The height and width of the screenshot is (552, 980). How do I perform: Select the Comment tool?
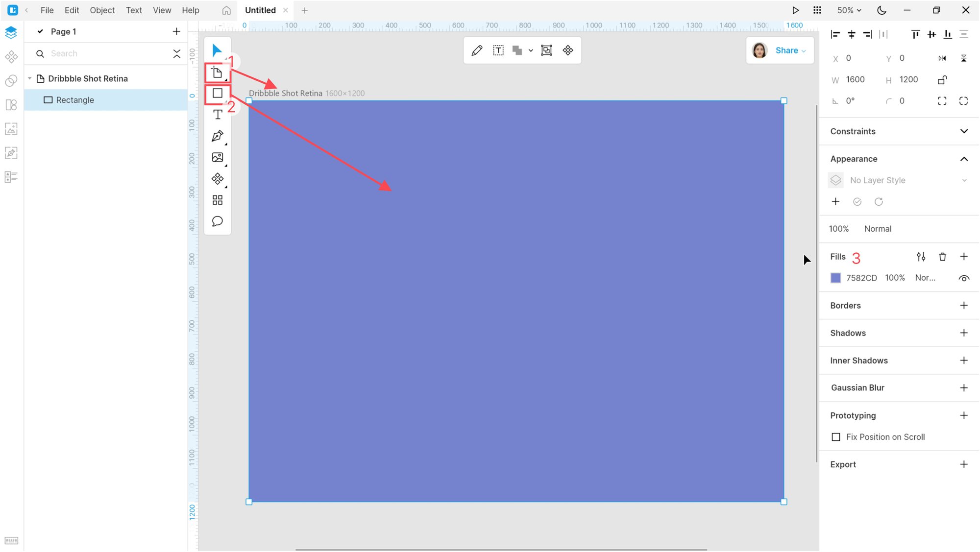coord(217,221)
